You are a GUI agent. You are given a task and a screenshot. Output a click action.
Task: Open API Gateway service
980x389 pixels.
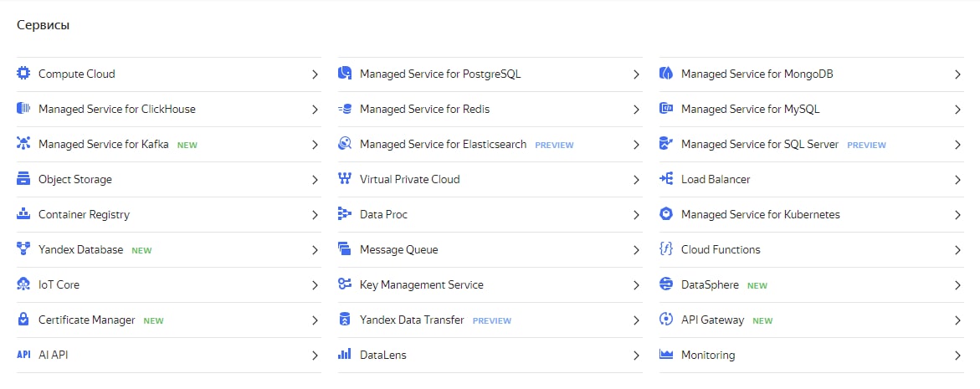click(x=811, y=320)
